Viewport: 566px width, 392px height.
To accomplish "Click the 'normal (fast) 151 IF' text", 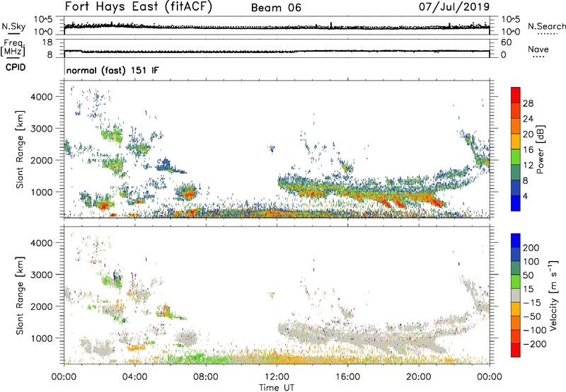I will click(112, 70).
